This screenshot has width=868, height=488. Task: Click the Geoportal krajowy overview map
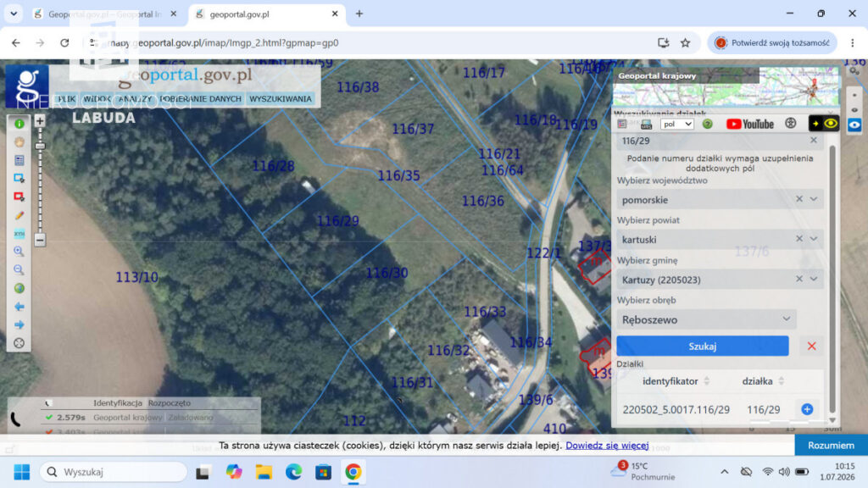726,86
